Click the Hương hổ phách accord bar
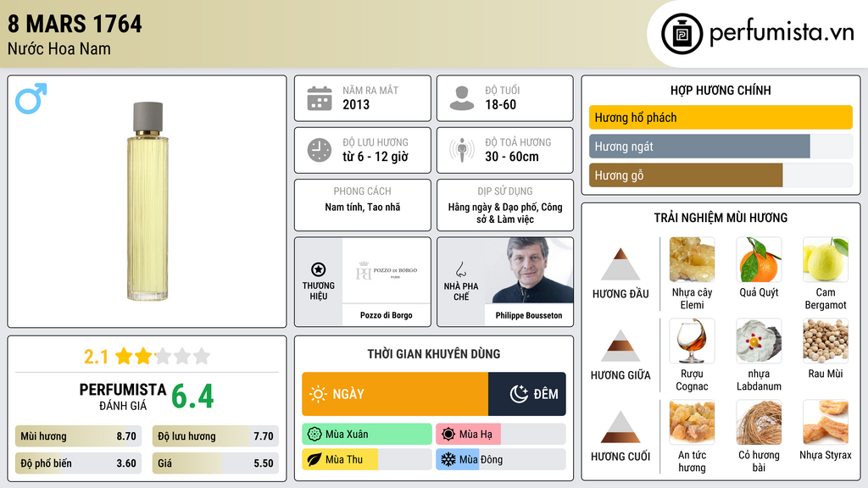The height and width of the screenshot is (488, 868). 721,117
